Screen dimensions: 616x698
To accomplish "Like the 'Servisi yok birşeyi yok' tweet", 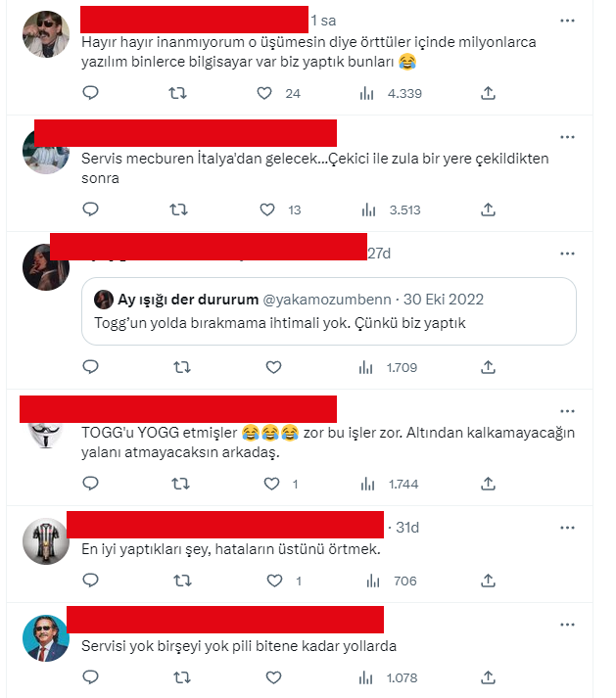I will point(273,677).
